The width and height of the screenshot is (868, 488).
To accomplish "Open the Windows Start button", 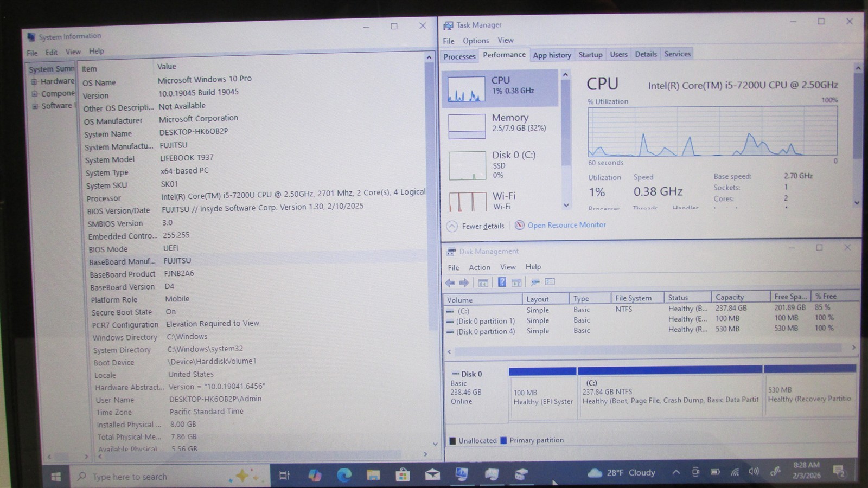I will point(56,477).
